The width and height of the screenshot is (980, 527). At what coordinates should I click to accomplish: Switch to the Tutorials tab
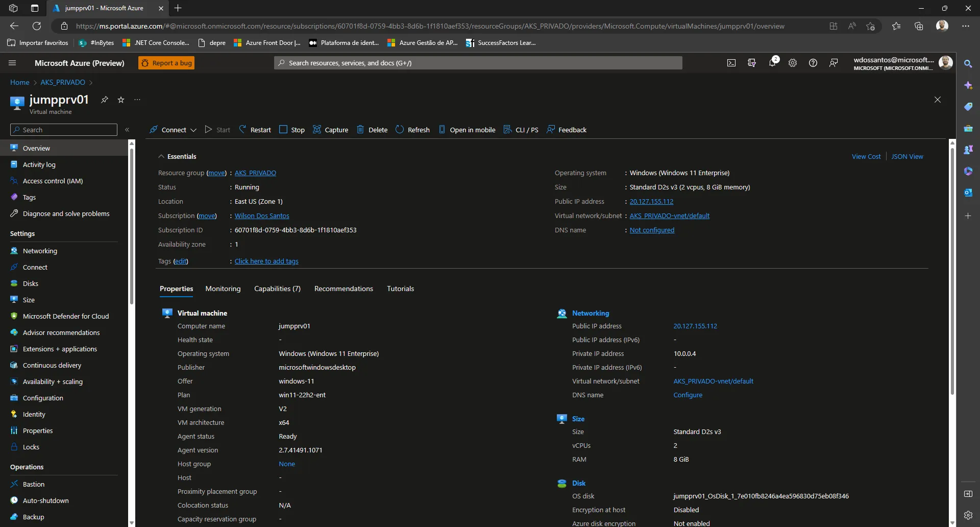point(400,289)
